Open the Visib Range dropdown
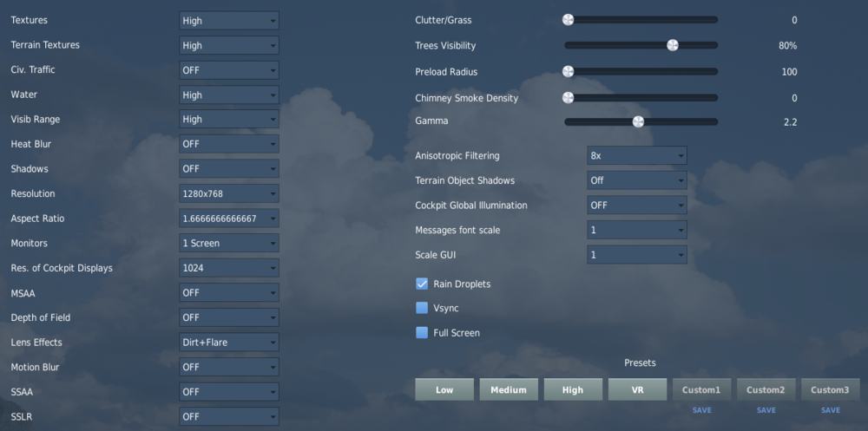The height and width of the screenshot is (431, 868). [228, 119]
